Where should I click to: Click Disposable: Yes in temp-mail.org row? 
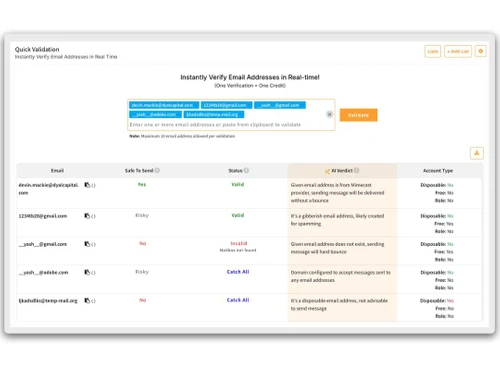click(x=437, y=301)
